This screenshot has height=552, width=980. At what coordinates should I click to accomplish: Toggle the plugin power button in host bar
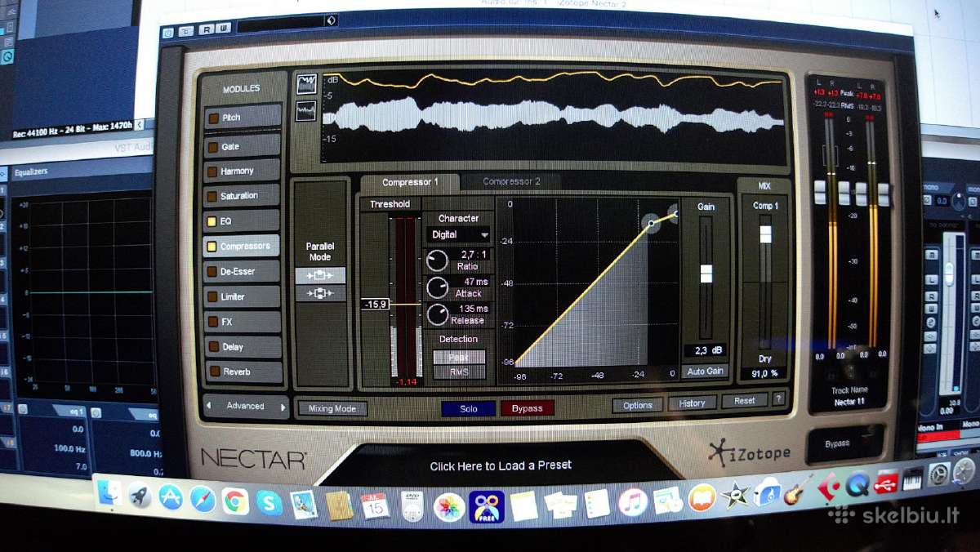[168, 32]
